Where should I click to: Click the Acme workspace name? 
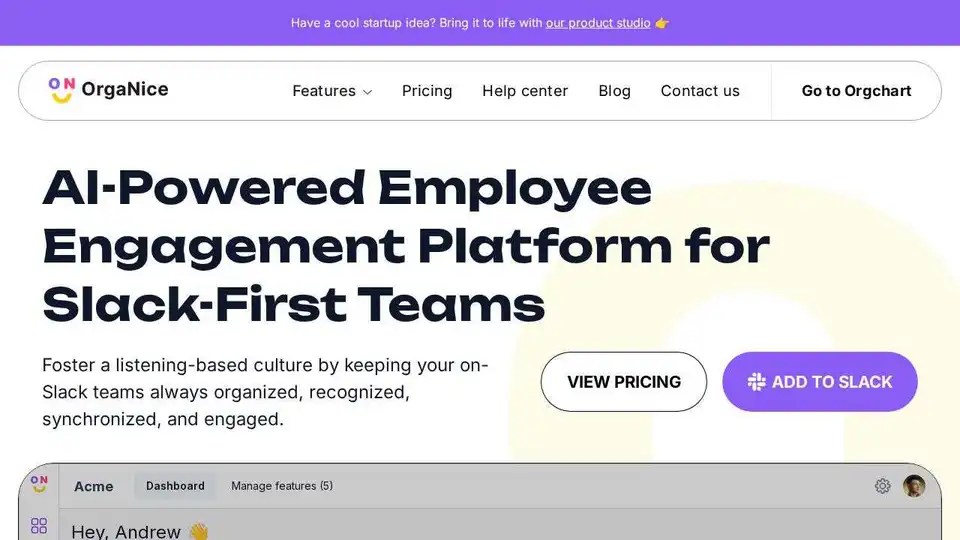point(94,487)
